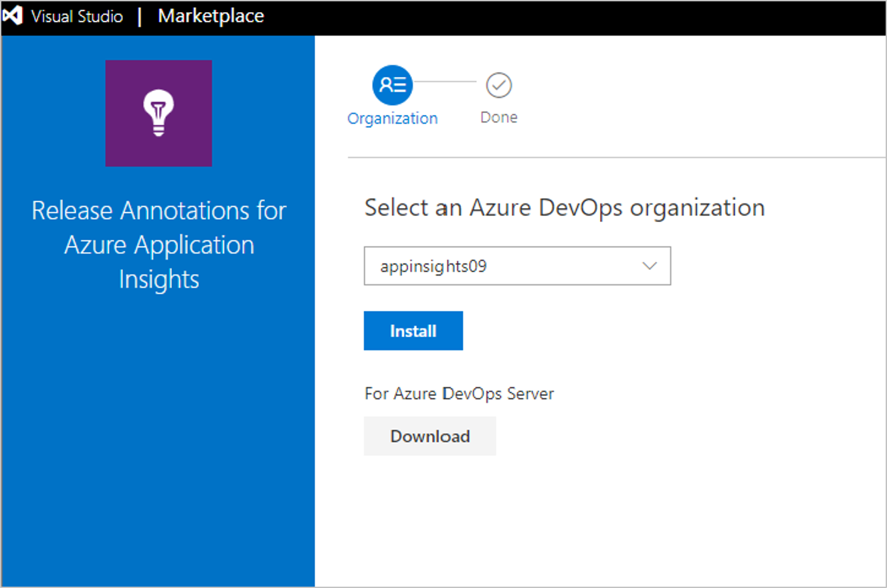Click the empty blue sidebar area below the title
887x588 pixels.
tap(159, 435)
